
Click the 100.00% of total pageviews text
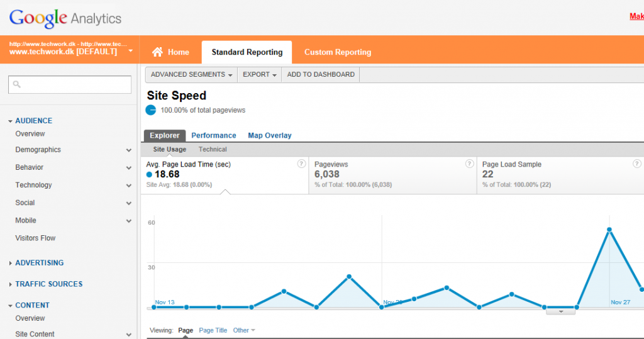click(203, 110)
